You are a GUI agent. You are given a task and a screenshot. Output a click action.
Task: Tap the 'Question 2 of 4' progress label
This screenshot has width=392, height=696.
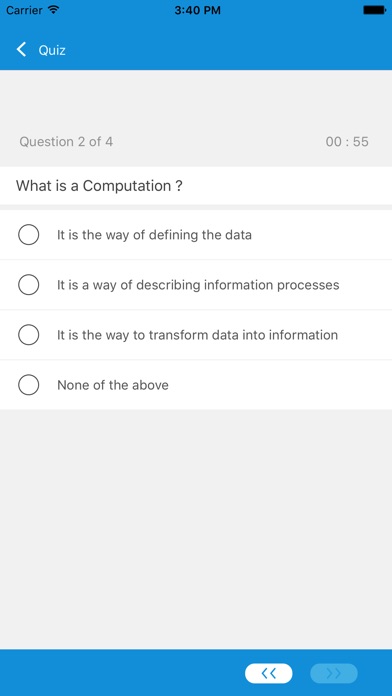coord(66,142)
